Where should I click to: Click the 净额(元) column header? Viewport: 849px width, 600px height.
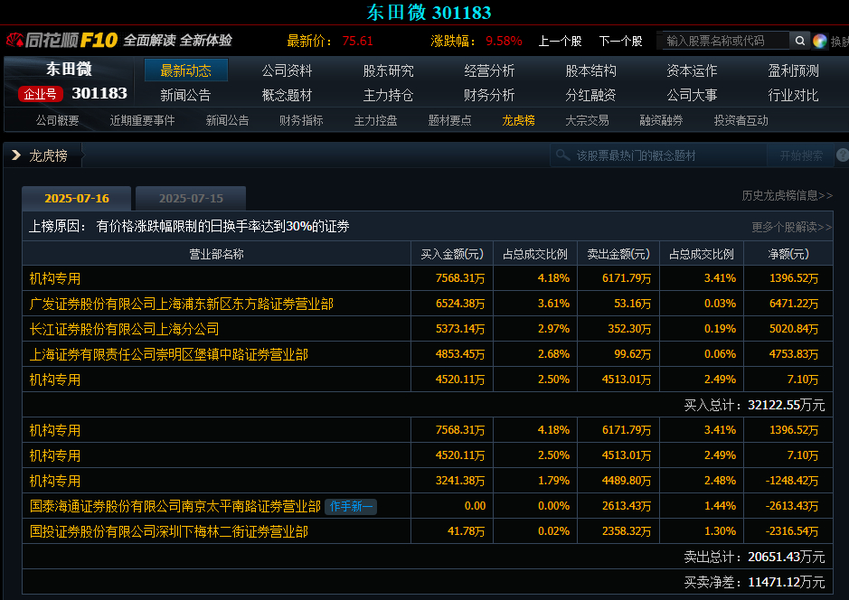(788, 254)
